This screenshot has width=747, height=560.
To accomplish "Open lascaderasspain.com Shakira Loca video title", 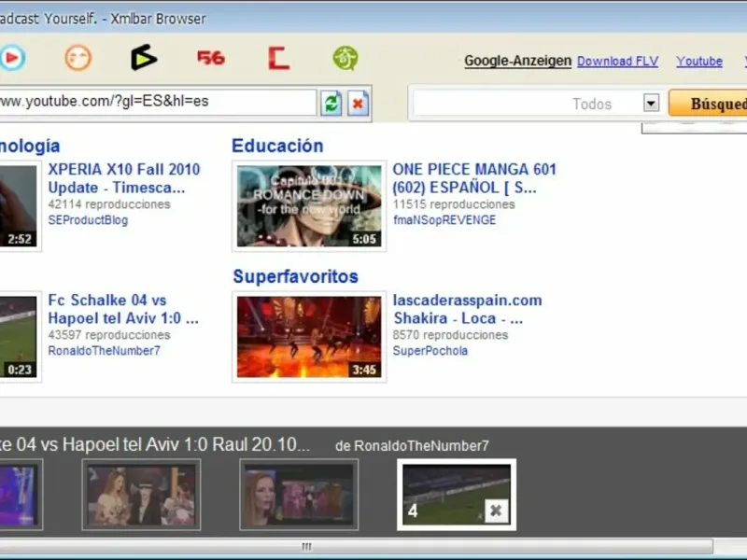I will click(x=468, y=309).
